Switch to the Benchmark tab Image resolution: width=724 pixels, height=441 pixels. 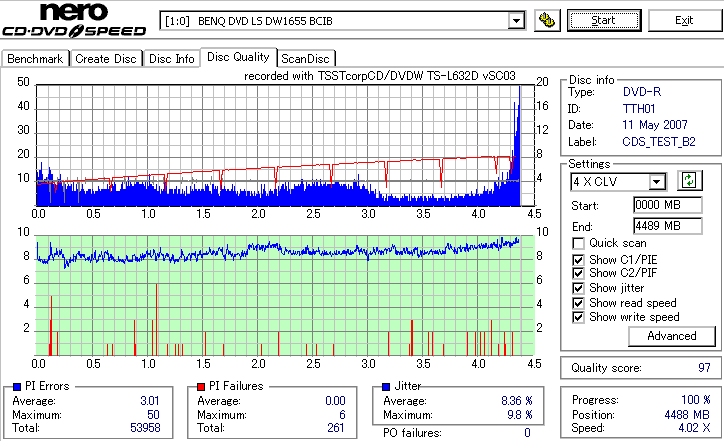(x=35, y=59)
